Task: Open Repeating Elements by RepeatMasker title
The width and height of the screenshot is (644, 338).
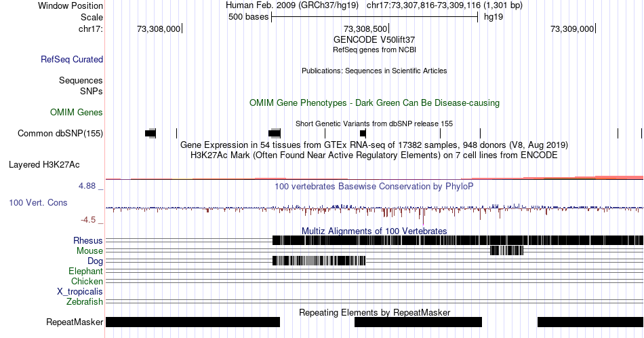Action: click(x=374, y=312)
